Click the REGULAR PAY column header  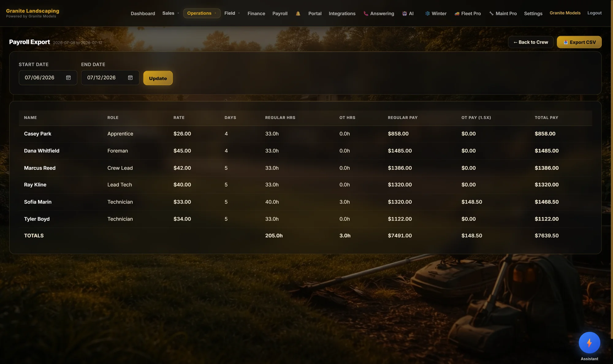[402, 118]
